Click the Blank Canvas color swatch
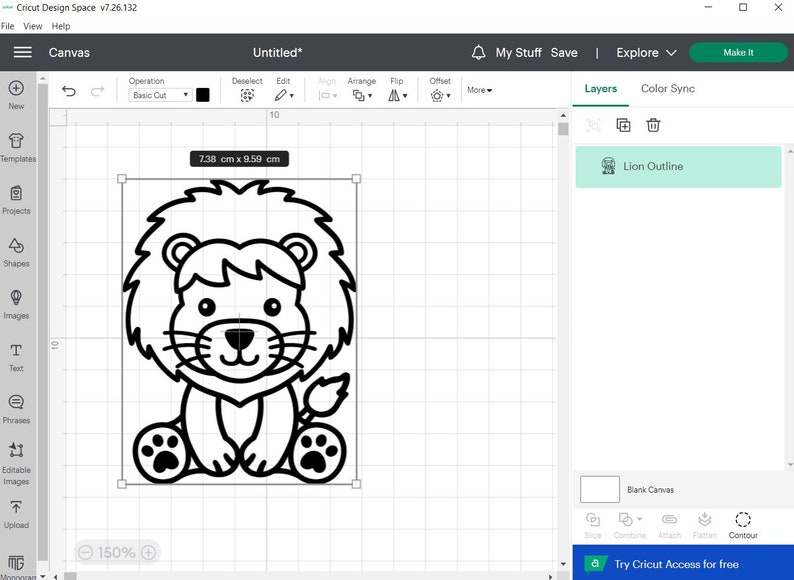Viewport: 794px width, 580px height. (x=600, y=489)
